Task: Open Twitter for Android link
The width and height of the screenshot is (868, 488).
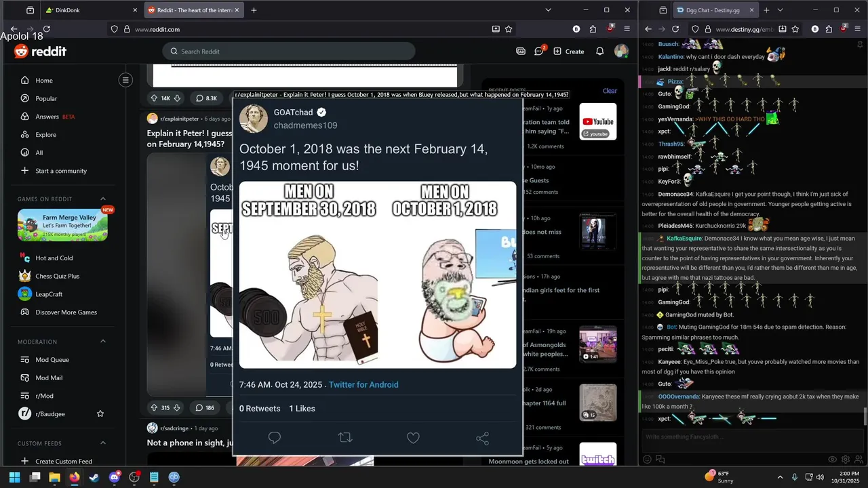Action: click(x=363, y=384)
